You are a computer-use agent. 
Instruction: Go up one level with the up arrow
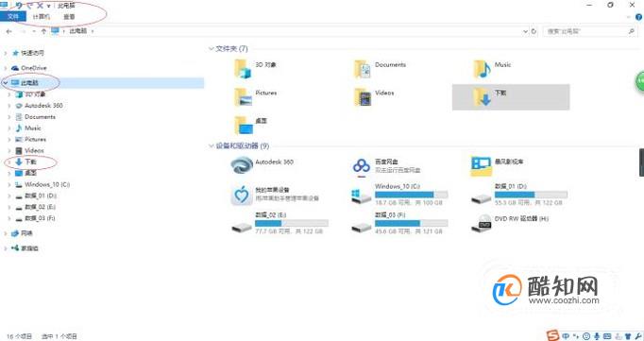point(43,31)
